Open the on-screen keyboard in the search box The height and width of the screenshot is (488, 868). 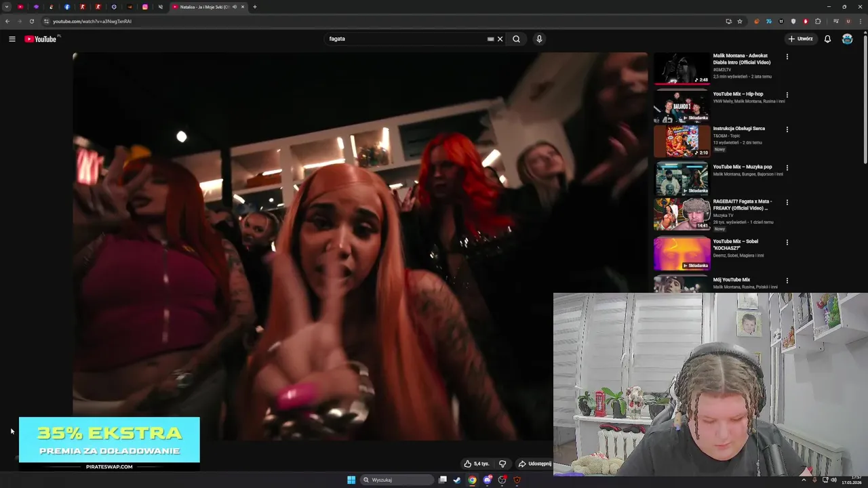[490, 39]
